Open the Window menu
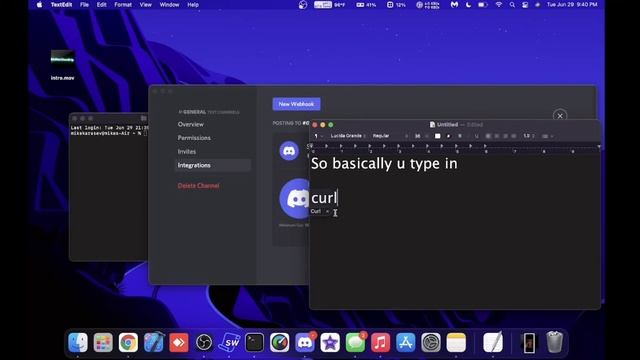Screen dimensions: 640x360 click(x=169, y=5)
